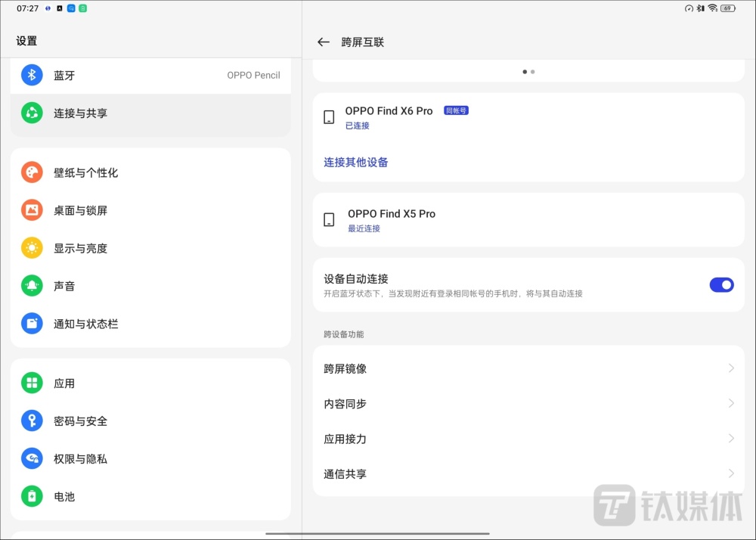Tap the 设备自动连接 description text
This screenshot has width=756, height=540.
click(x=453, y=293)
